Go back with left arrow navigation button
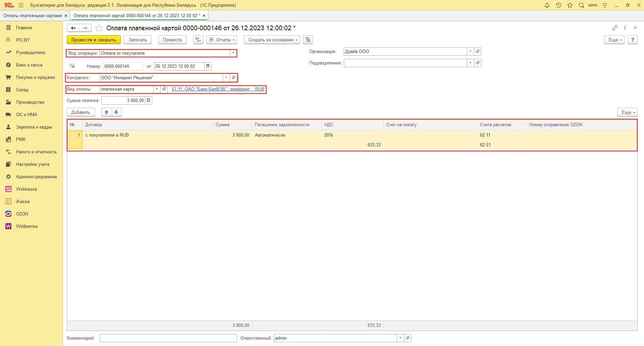The height and width of the screenshot is (346, 644). coord(73,28)
